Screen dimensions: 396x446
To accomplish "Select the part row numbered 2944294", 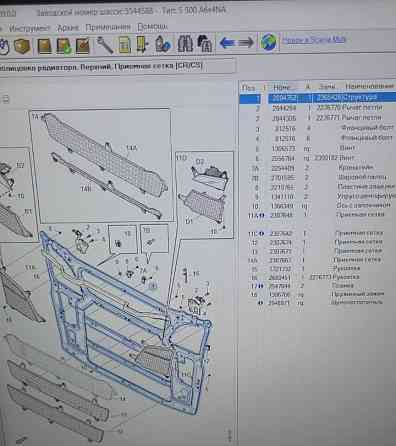I will click(x=317, y=108).
